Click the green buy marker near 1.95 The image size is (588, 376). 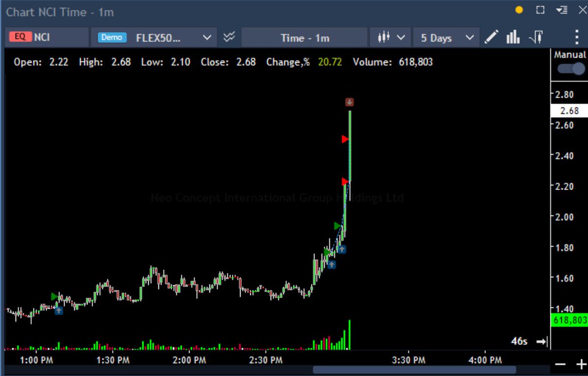[338, 226]
